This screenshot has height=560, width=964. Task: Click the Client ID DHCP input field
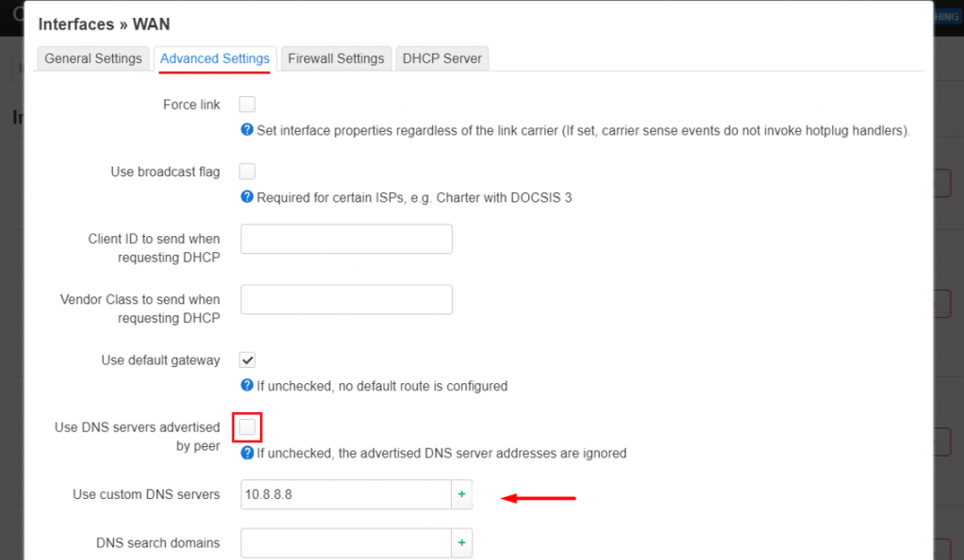tap(345, 239)
